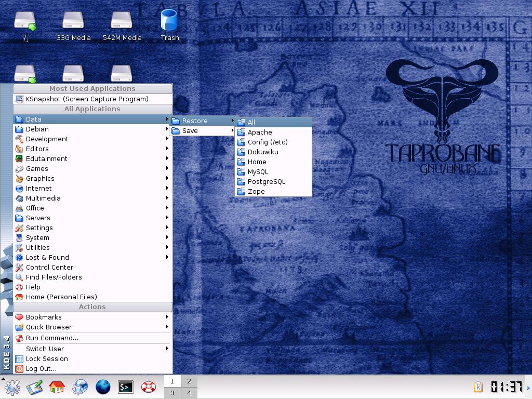Screen dimensions: 532x399
Task: Open the root / drive desktop icon
Action: click(25, 26)
